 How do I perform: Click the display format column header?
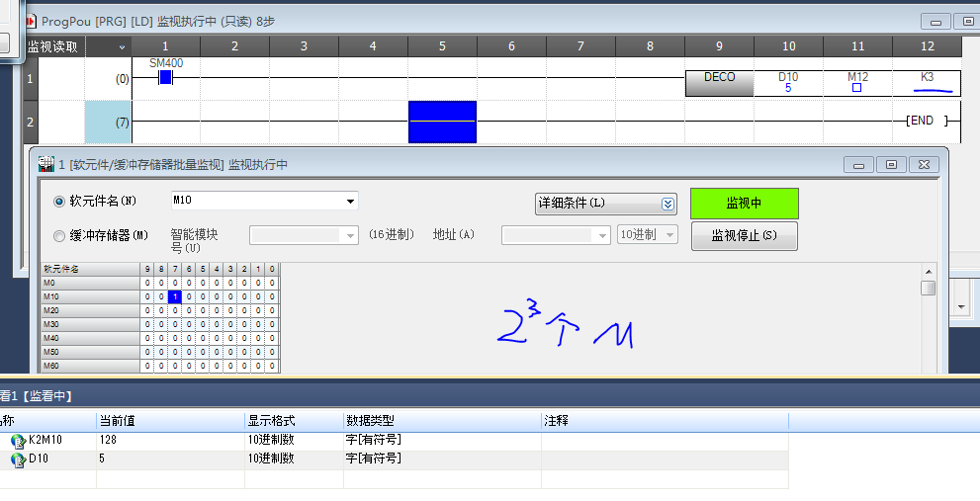[293, 420]
